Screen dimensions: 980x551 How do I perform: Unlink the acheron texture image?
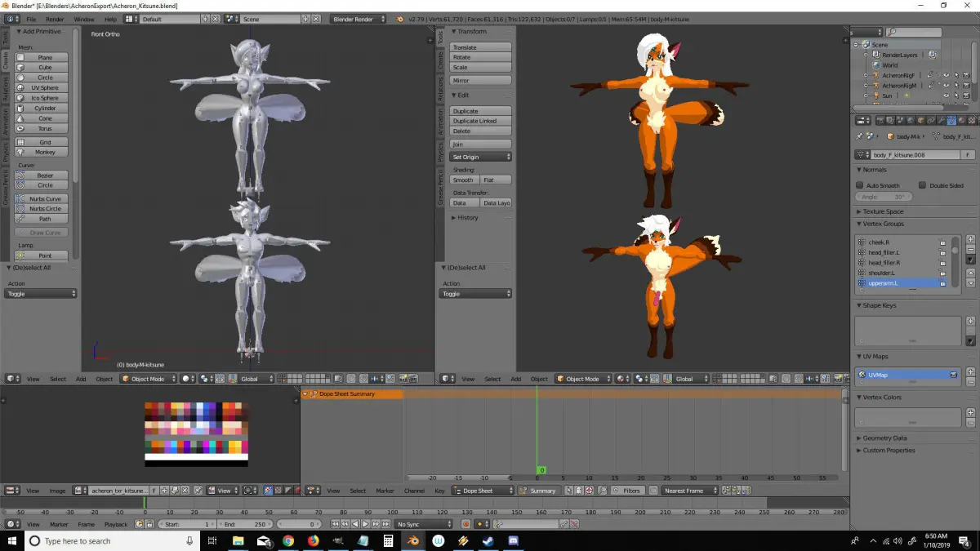185,491
